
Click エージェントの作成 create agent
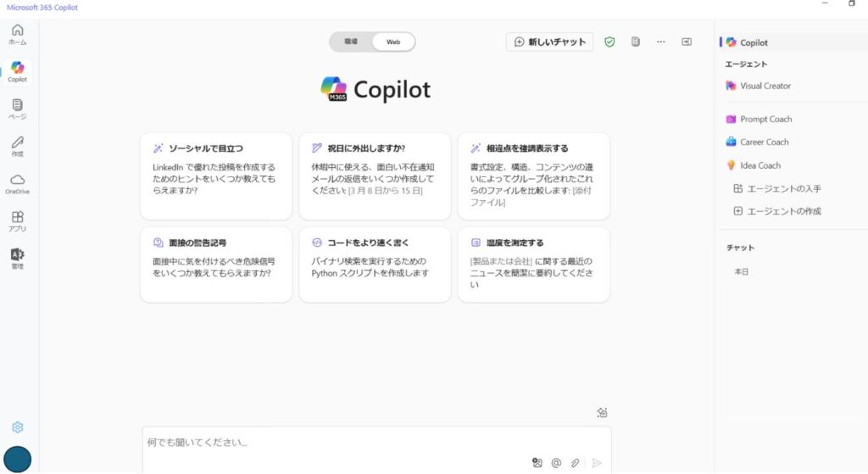pos(777,211)
